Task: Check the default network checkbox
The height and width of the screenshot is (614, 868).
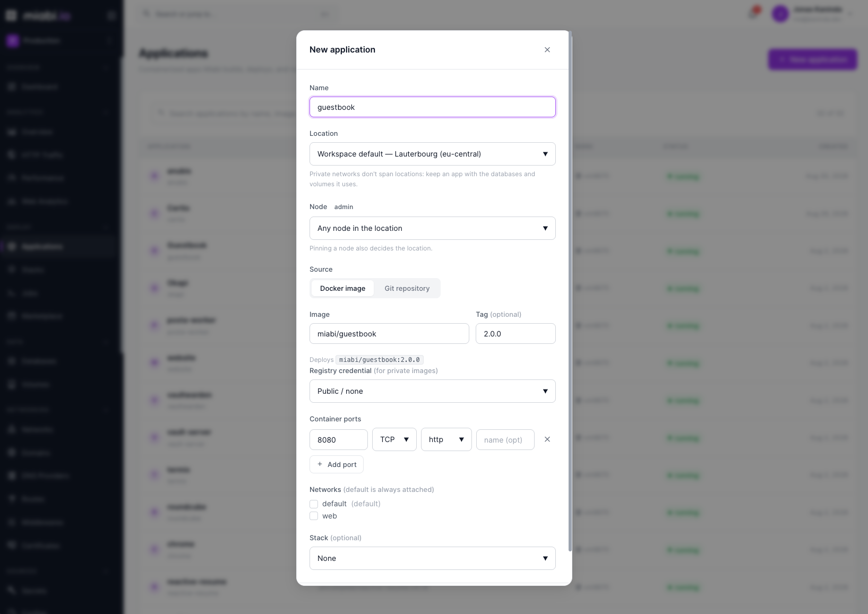Action: click(314, 504)
